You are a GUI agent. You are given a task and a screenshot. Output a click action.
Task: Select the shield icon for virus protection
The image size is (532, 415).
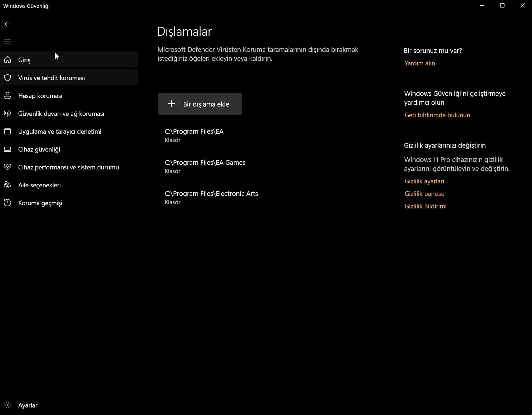point(8,78)
